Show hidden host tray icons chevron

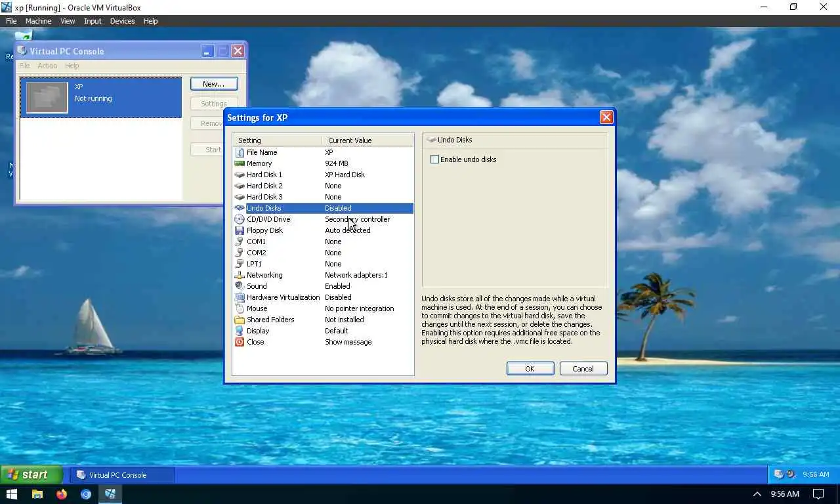point(757,494)
